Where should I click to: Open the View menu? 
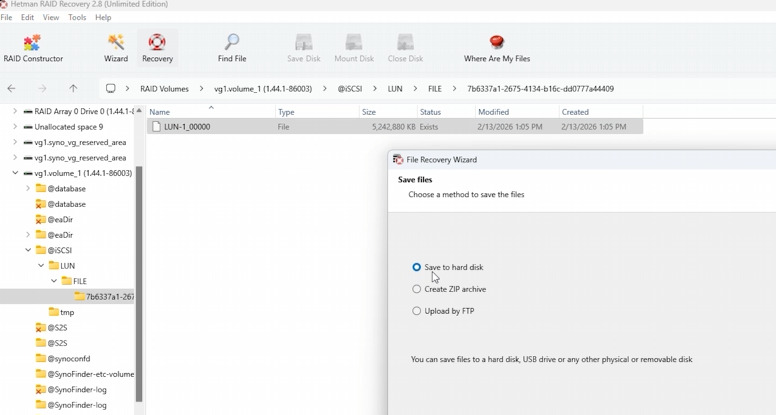tap(50, 17)
